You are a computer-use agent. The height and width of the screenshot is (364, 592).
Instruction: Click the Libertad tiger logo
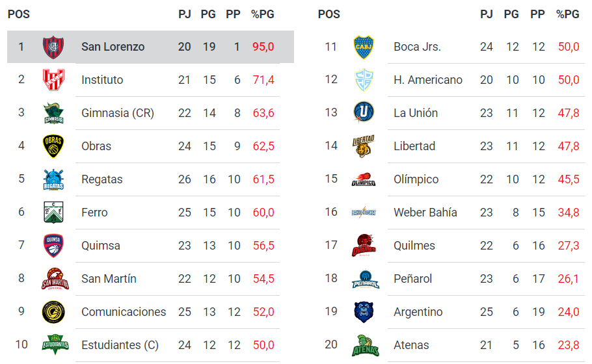click(363, 146)
